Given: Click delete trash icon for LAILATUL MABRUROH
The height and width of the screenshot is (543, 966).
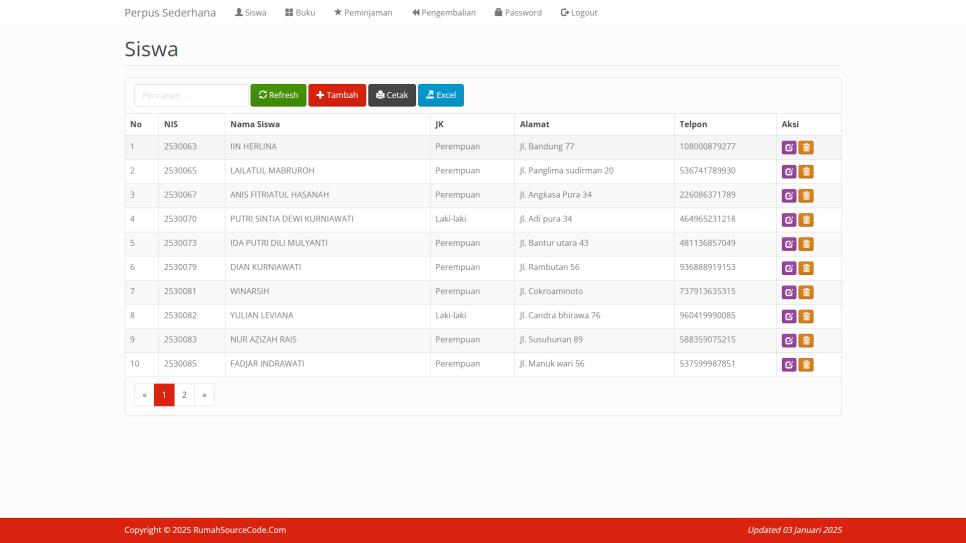Looking at the screenshot, I should 806,172.
